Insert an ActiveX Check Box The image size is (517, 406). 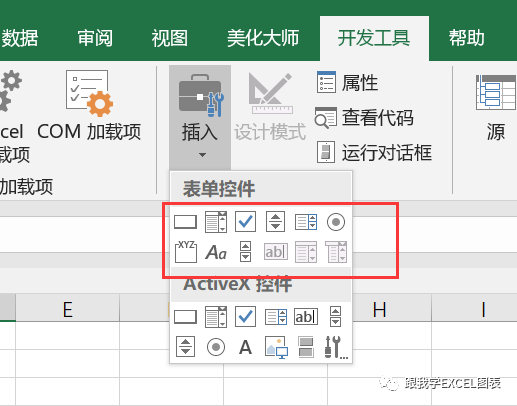coord(245,317)
